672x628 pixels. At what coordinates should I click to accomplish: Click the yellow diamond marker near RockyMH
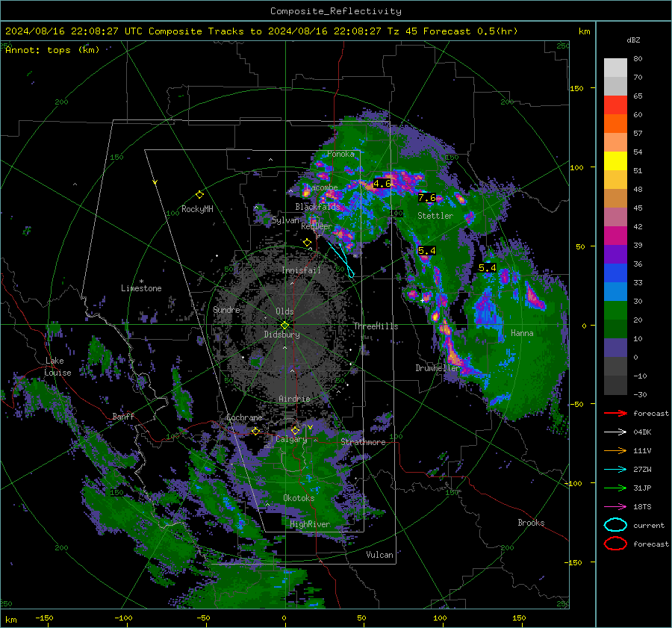point(199,195)
